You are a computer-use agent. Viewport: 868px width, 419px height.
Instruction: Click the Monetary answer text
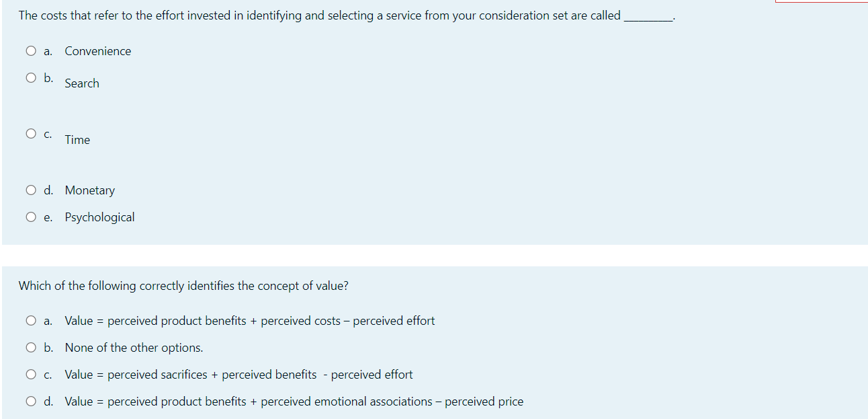(90, 190)
